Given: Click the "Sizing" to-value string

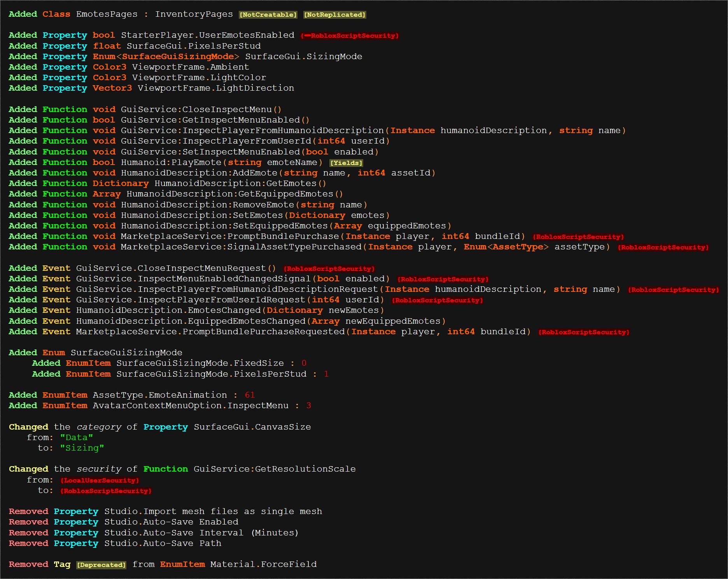Looking at the screenshot, I should click(x=82, y=448).
